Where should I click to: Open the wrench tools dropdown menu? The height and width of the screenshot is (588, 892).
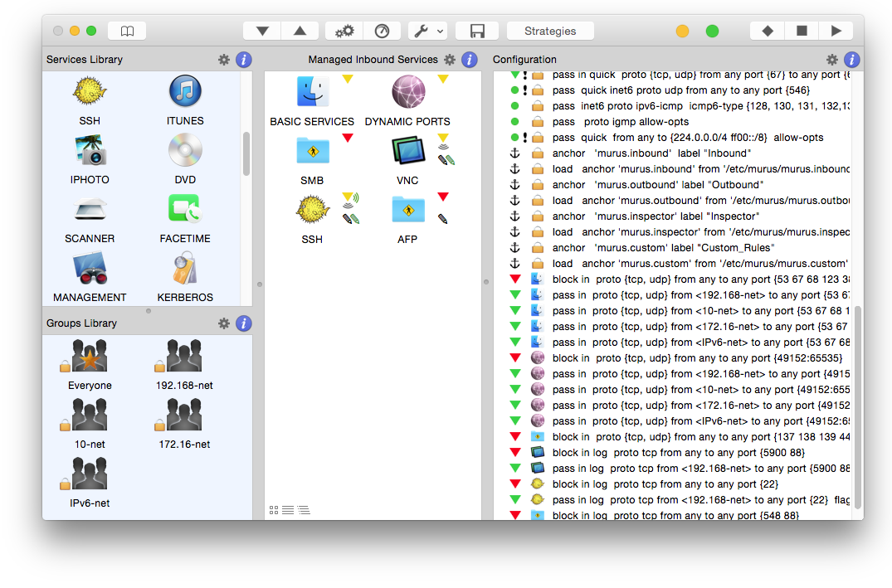[427, 31]
